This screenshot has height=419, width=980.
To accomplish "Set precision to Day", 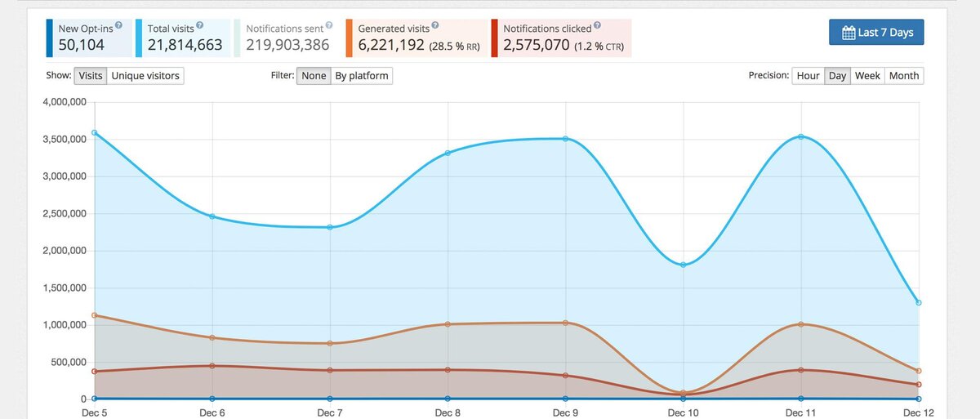I will tap(837, 75).
